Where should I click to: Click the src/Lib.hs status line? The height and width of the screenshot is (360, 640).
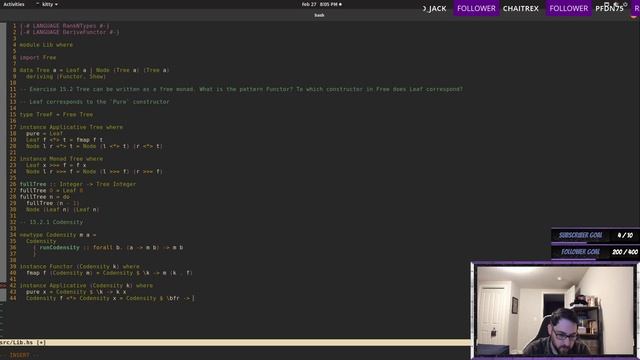tap(235, 342)
